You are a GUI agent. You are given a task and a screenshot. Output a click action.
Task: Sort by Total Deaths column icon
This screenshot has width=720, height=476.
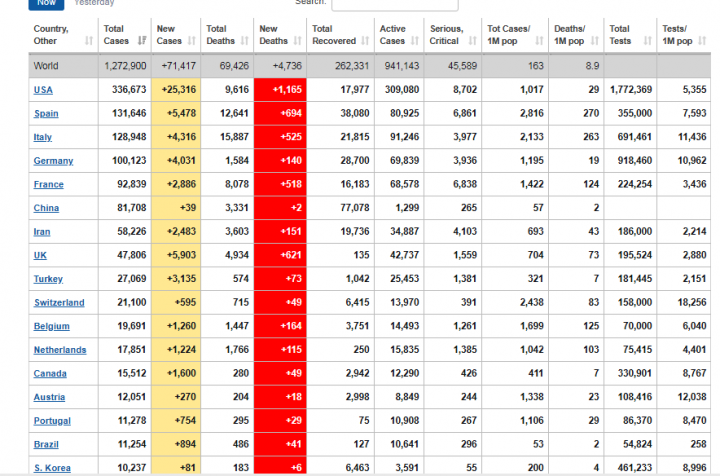click(x=245, y=41)
